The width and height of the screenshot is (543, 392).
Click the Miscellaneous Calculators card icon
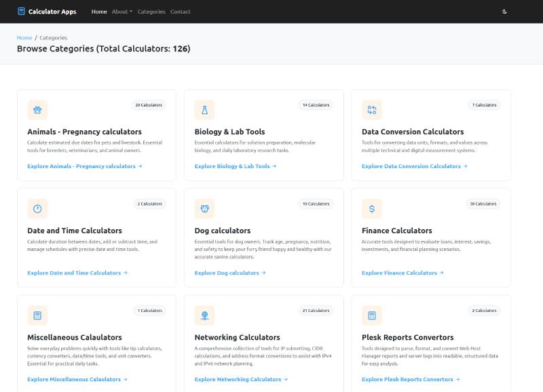tap(37, 315)
